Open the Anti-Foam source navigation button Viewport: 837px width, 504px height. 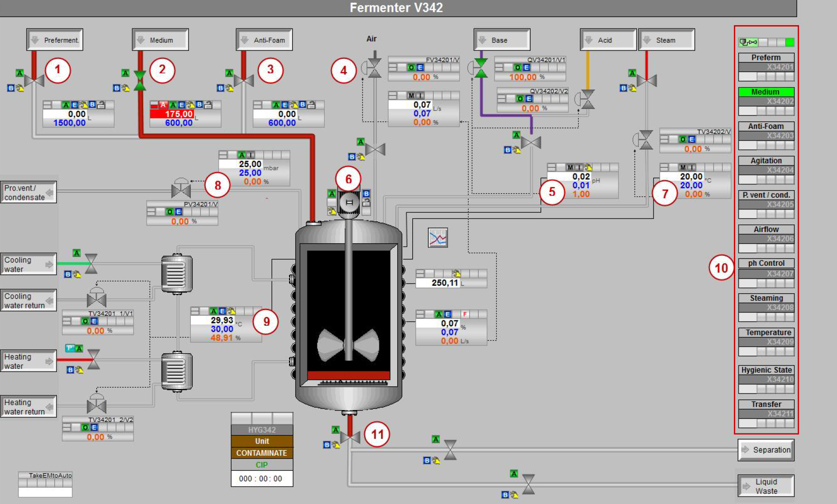(264, 40)
